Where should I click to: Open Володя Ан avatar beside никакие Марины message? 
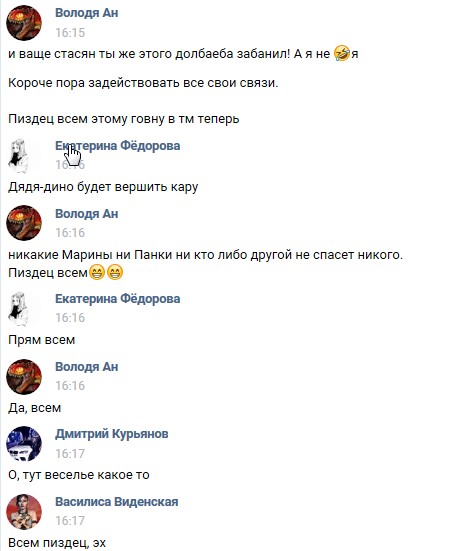tap(24, 223)
